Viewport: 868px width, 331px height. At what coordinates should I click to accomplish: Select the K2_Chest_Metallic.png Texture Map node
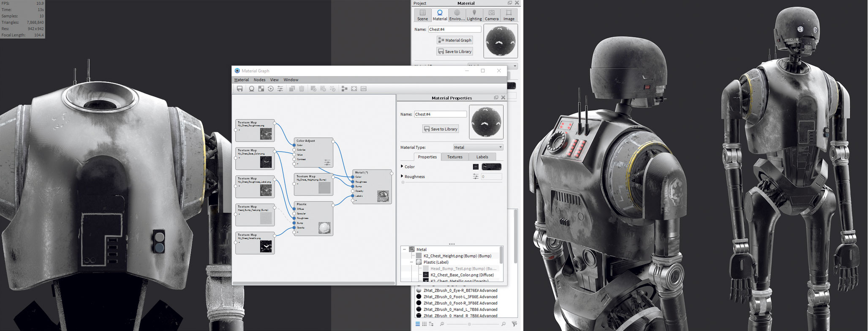(255, 243)
